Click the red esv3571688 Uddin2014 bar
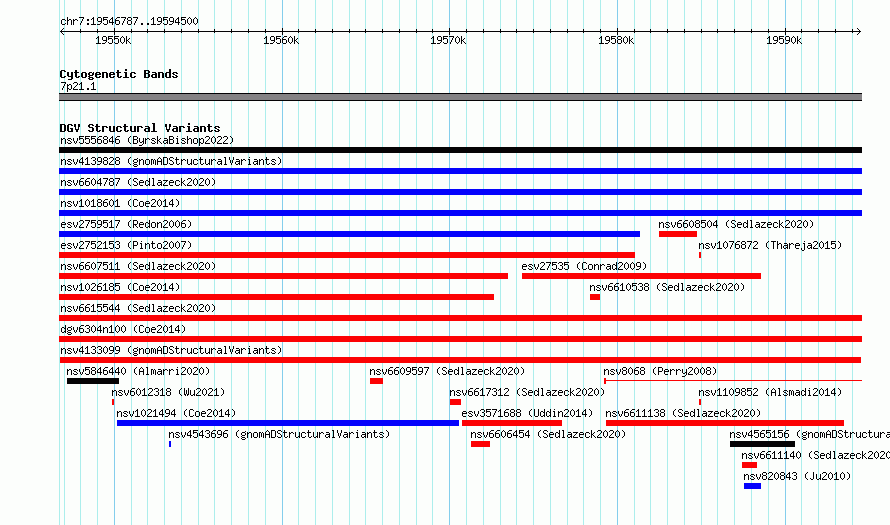This screenshot has height=525, width=890. click(512, 423)
